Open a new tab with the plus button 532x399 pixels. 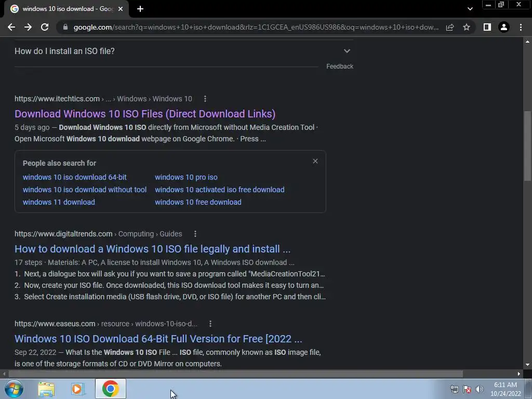click(x=140, y=9)
